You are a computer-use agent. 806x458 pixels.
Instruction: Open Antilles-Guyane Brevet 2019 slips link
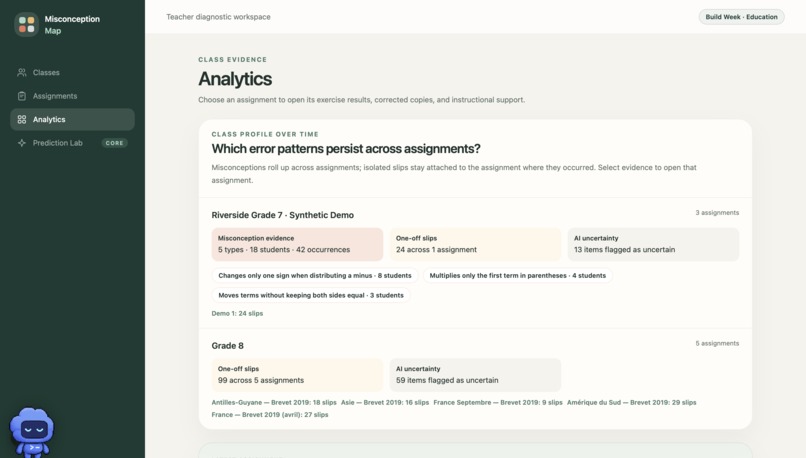click(x=274, y=402)
